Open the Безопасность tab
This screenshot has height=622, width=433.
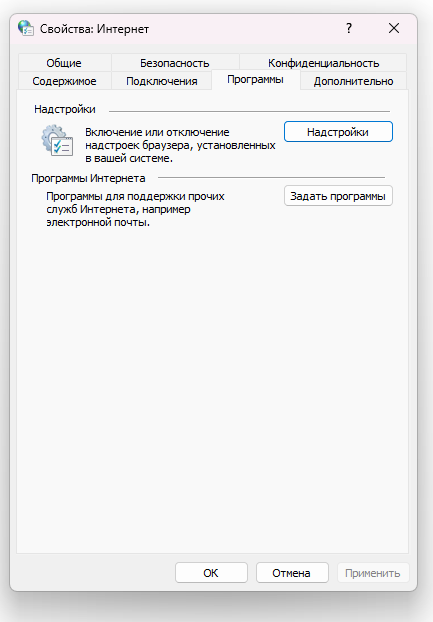(175, 63)
